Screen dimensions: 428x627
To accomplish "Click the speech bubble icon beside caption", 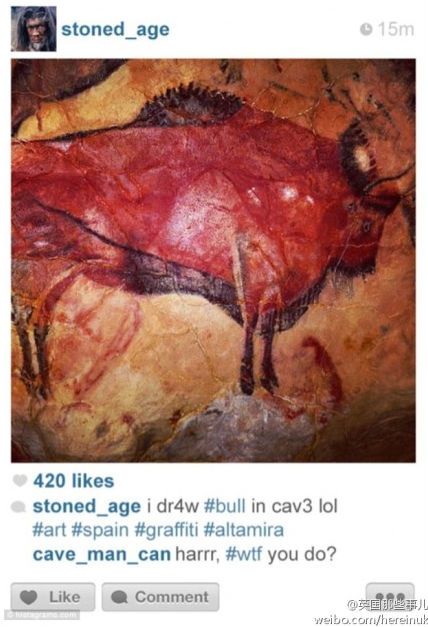I will 18,507.
